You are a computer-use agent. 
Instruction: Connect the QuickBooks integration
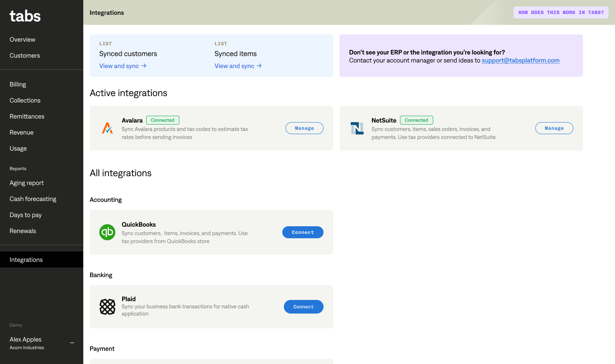[303, 232]
